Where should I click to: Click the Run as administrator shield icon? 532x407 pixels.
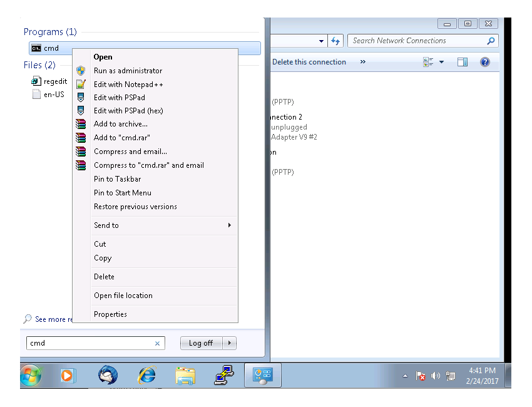coord(81,71)
